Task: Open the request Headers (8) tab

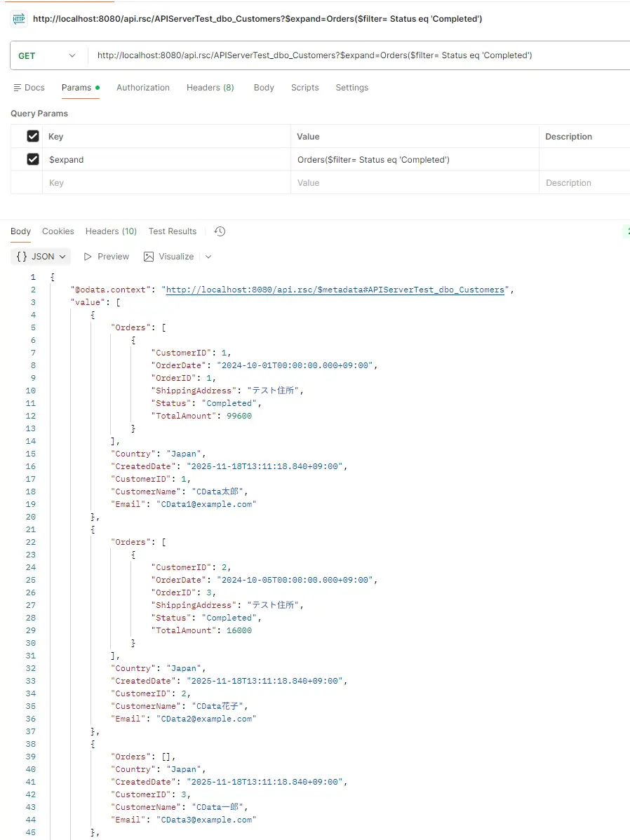Action: (210, 88)
